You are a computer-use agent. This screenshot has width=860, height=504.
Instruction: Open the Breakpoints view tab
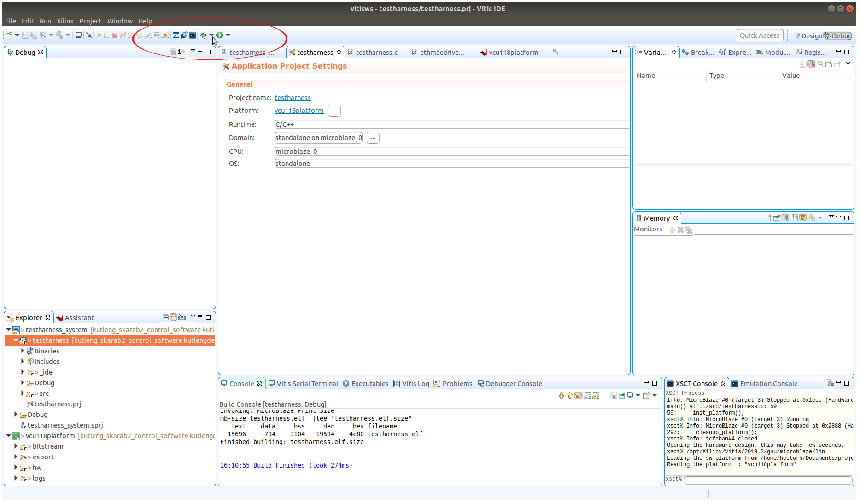(x=698, y=52)
